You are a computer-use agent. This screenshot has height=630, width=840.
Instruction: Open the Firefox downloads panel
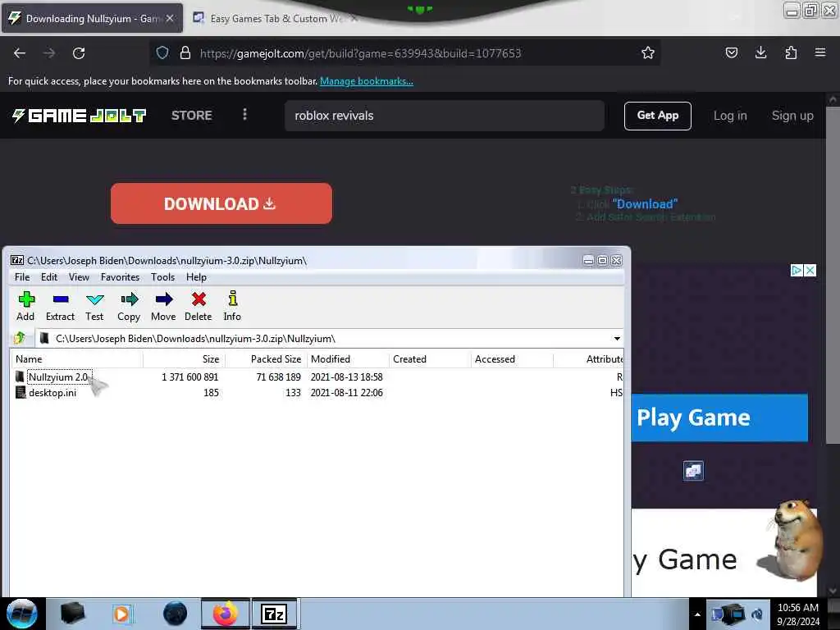click(x=760, y=52)
